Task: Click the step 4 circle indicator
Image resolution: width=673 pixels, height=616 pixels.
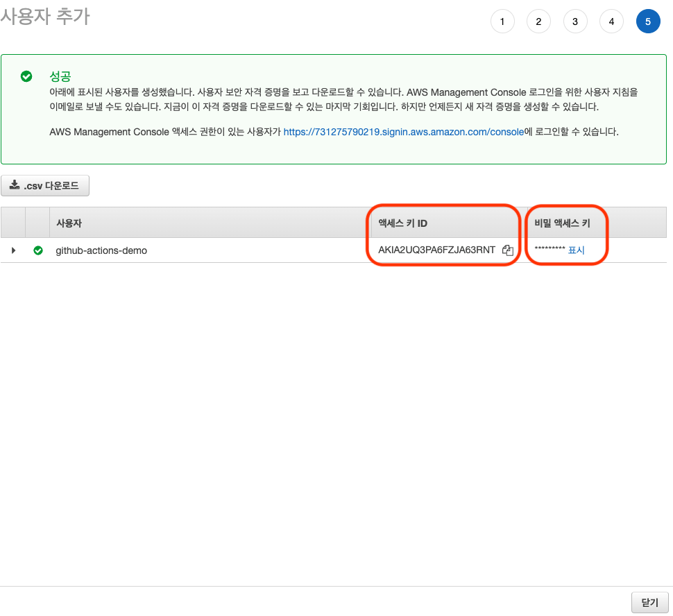Action: pyautogui.click(x=611, y=22)
